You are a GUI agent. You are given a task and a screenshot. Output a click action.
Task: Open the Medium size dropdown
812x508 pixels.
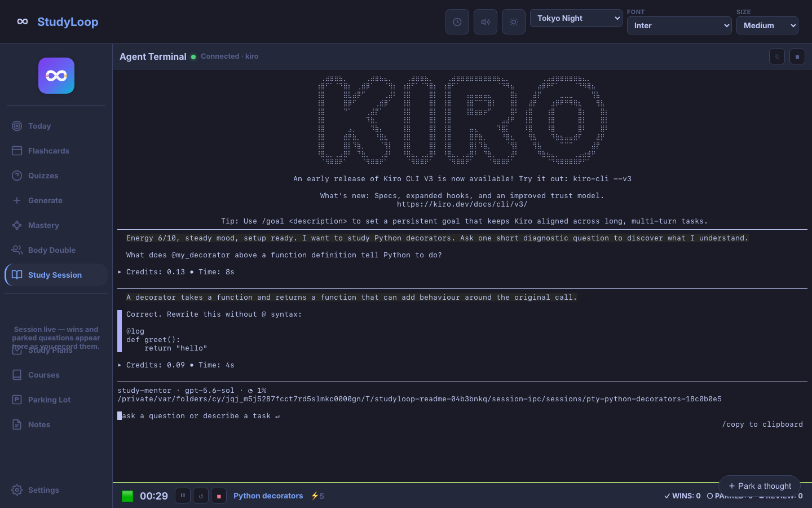(x=767, y=25)
